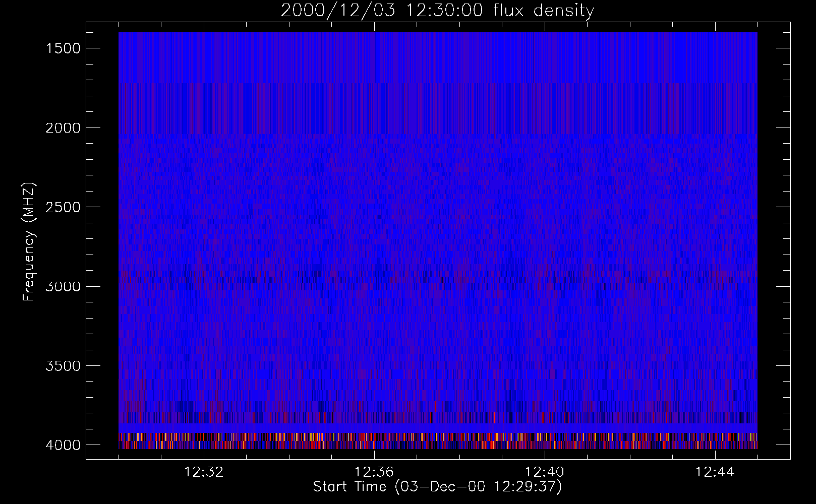Click the 3000 frequency tick label

tap(63, 287)
